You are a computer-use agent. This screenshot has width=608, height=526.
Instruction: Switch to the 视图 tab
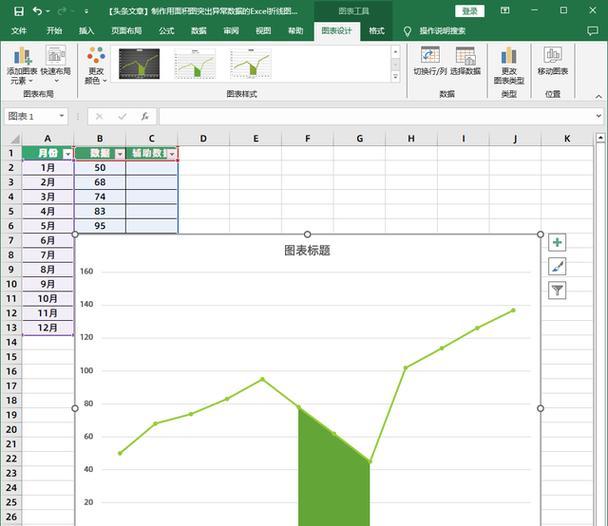[263, 31]
